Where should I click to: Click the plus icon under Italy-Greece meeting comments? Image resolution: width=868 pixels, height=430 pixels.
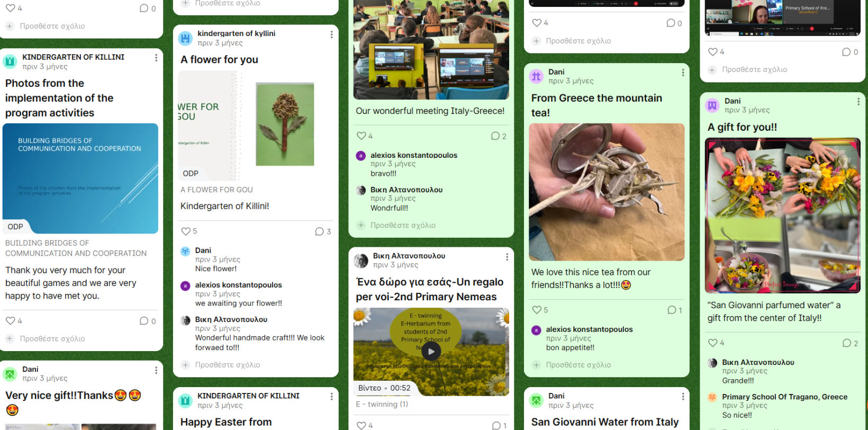point(361,225)
